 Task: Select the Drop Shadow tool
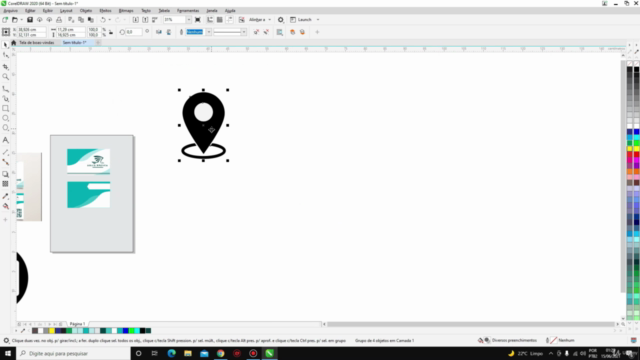[x=5, y=174]
